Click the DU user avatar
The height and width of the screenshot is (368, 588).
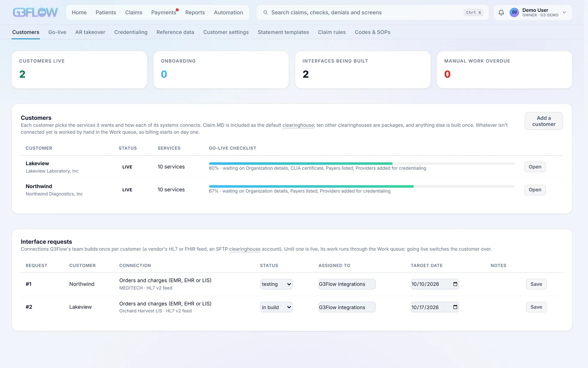point(514,13)
